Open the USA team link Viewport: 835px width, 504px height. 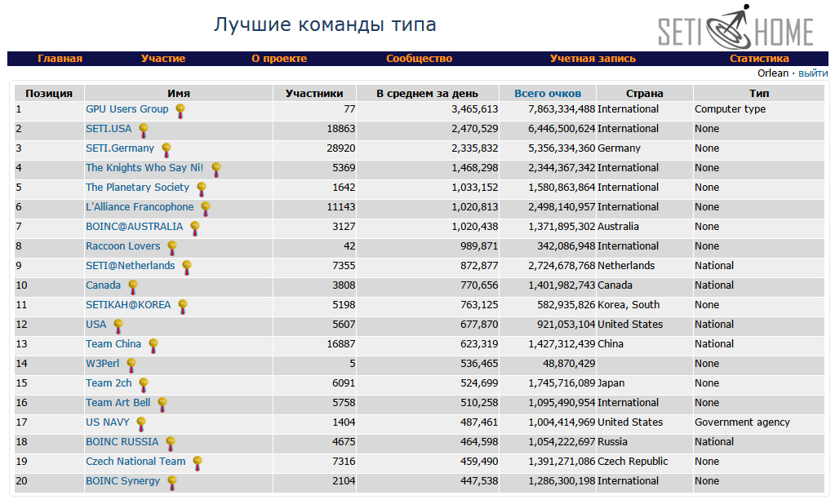click(x=95, y=325)
